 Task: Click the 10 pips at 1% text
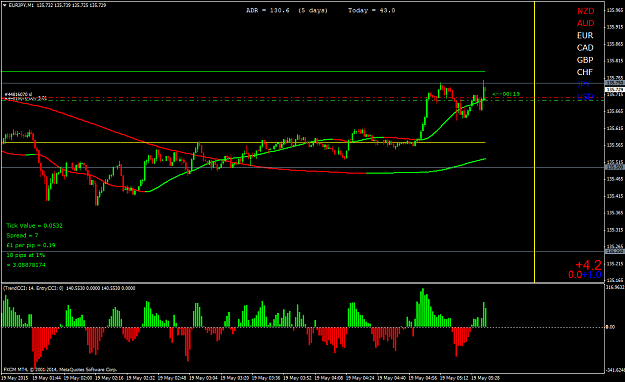26,255
